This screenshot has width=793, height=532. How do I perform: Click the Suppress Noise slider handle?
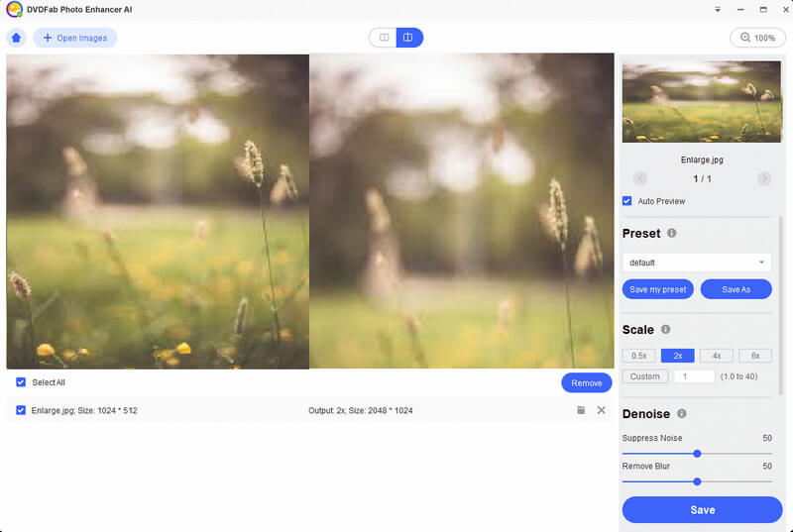697,454
